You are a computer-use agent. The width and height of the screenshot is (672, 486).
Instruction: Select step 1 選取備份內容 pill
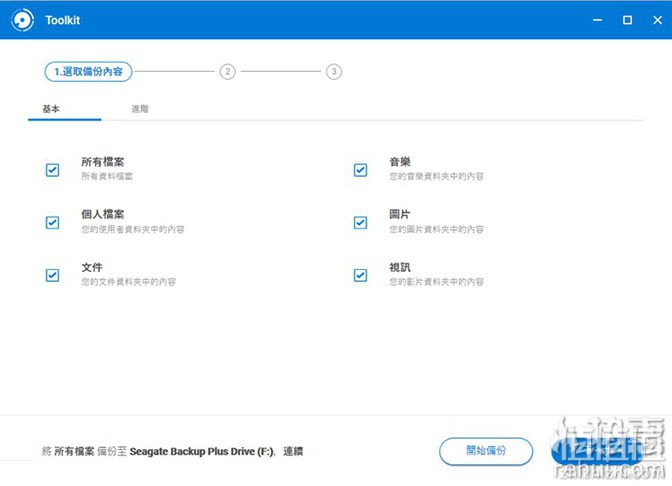click(88, 72)
